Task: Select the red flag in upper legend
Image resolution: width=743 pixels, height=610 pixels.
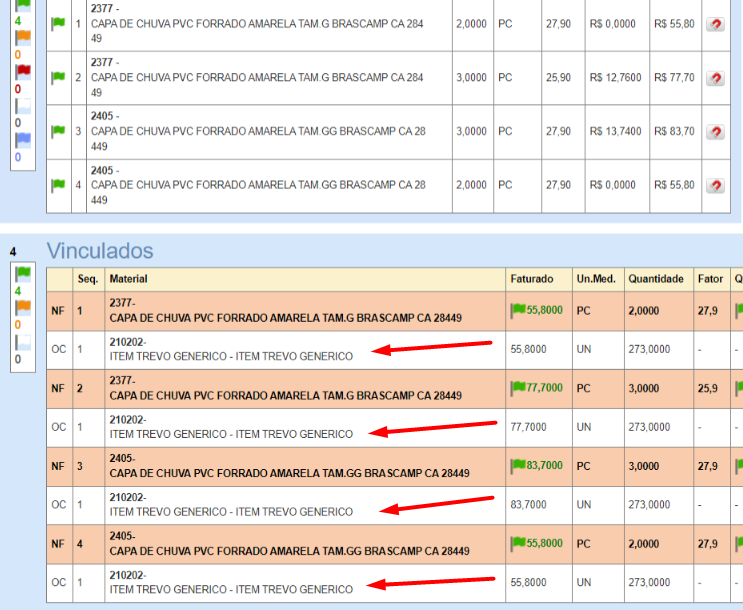Action: click(x=23, y=72)
